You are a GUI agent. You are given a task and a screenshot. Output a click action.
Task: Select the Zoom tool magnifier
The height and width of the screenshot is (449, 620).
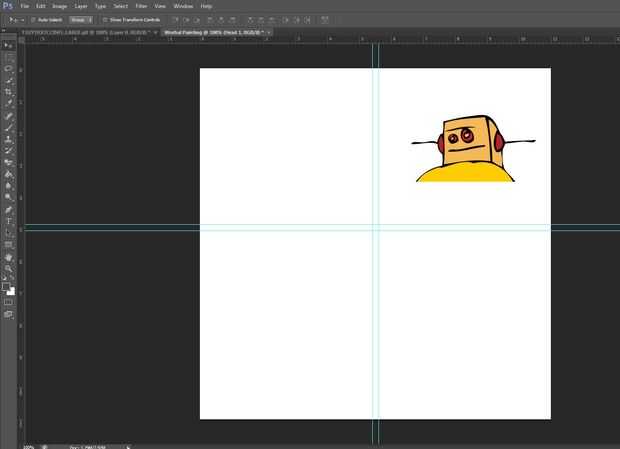point(9,268)
